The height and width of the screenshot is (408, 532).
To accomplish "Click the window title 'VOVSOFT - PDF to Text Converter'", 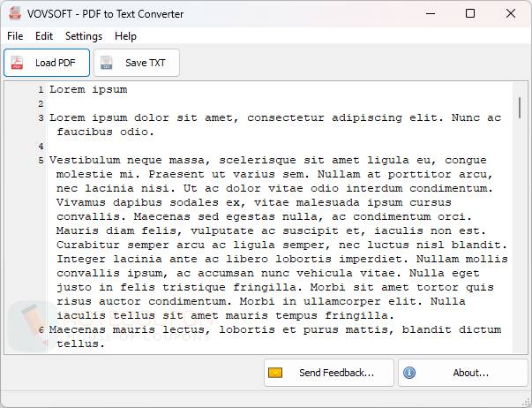I will click(x=106, y=14).
